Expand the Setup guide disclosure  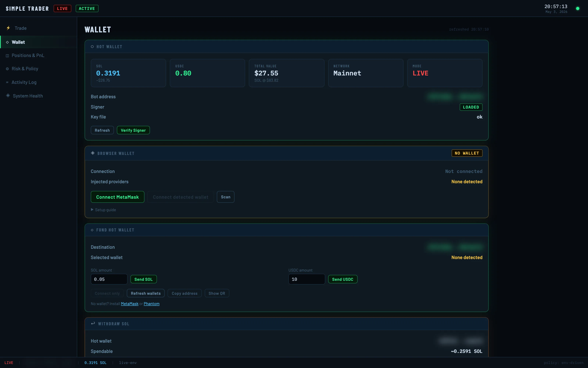[x=103, y=210]
